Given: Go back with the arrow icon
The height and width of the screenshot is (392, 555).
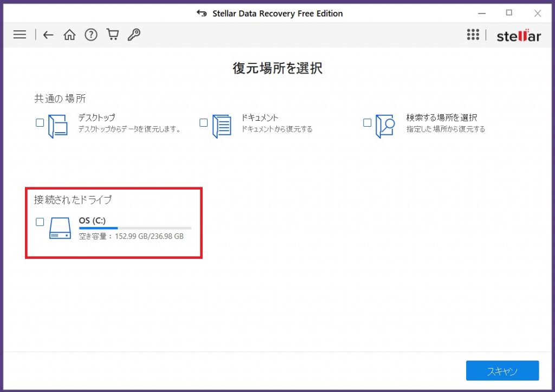Looking at the screenshot, I should pyautogui.click(x=48, y=35).
